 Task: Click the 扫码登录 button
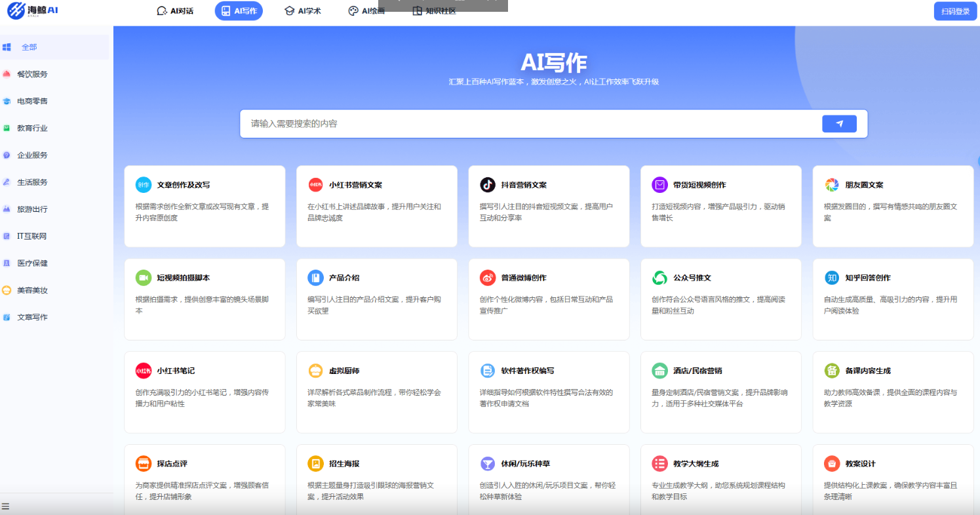click(x=955, y=11)
